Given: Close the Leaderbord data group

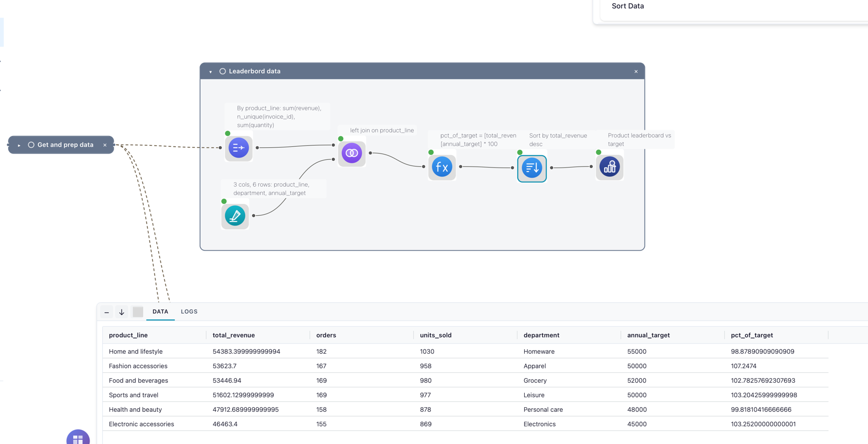Looking at the screenshot, I should point(636,72).
